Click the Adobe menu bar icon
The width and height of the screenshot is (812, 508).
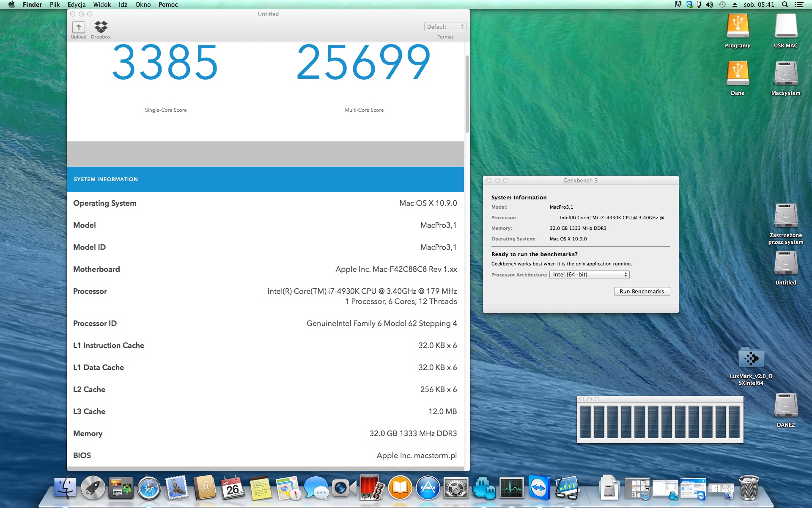click(x=678, y=5)
